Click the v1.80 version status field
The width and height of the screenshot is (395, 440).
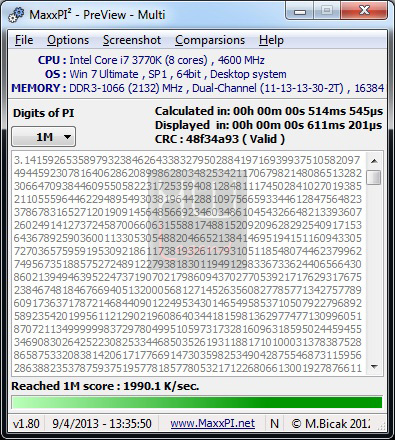26,423
